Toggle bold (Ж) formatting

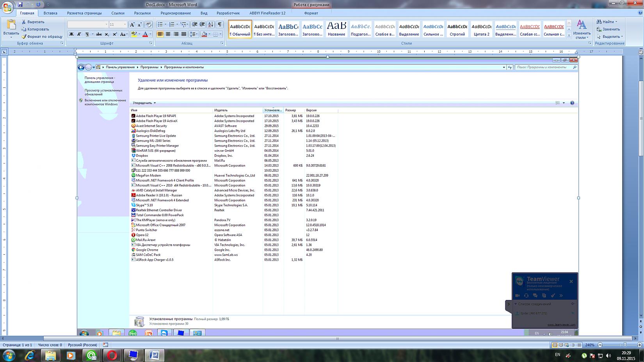[x=71, y=34]
